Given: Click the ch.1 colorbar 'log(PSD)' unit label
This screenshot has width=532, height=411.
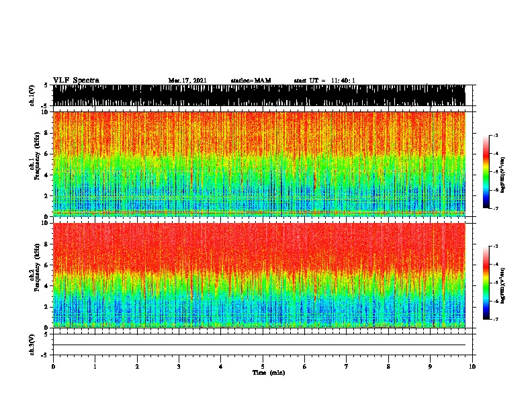Looking at the screenshot, I should pos(502,175).
